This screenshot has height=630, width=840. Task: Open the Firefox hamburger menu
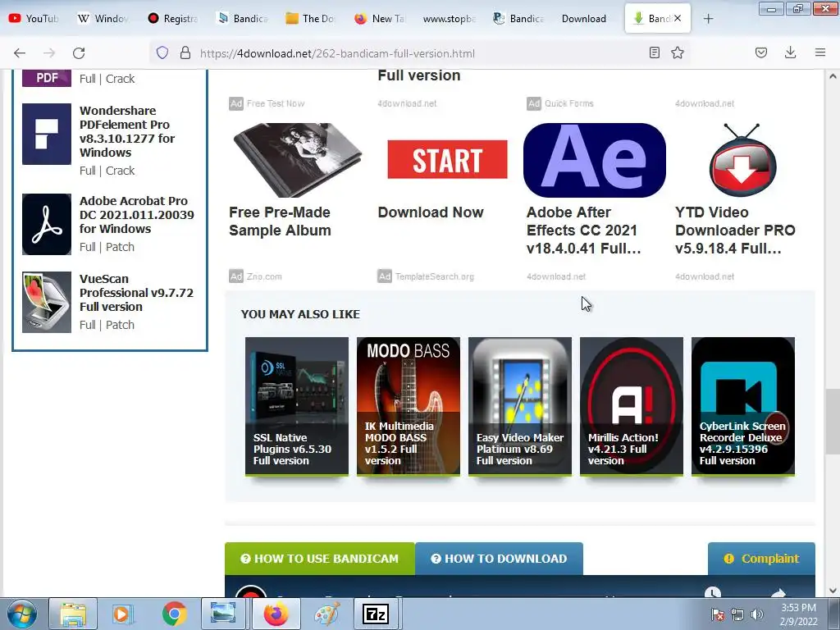pyautogui.click(x=820, y=52)
